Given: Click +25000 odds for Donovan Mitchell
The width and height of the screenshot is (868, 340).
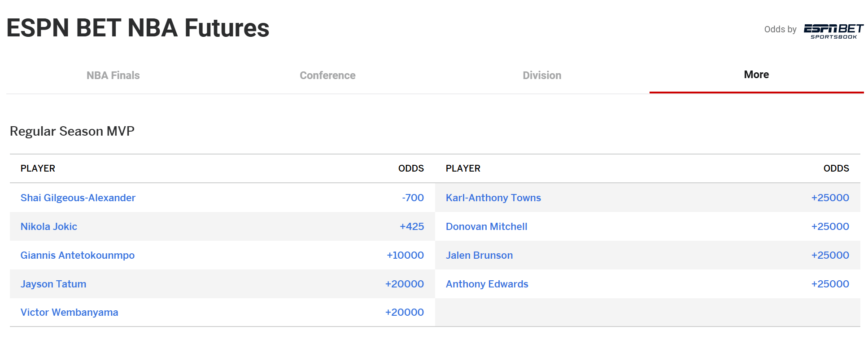Looking at the screenshot, I should [x=830, y=226].
